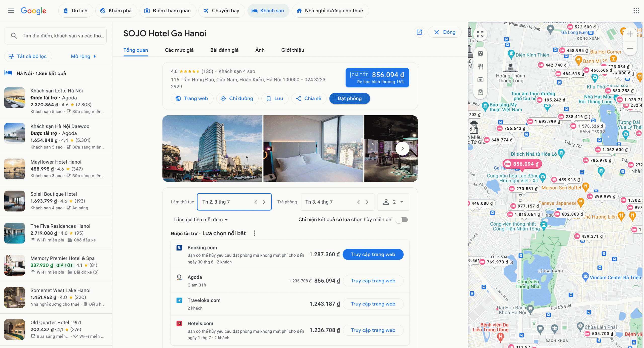Show transit layer on map
Viewport: 644px width, 348px height.
[x=480, y=54]
